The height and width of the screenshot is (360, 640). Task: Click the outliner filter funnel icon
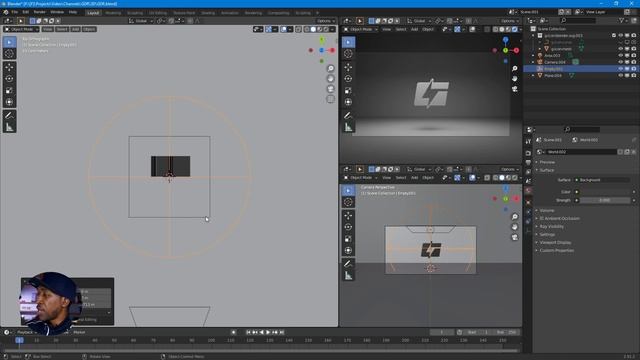(622, 20)
